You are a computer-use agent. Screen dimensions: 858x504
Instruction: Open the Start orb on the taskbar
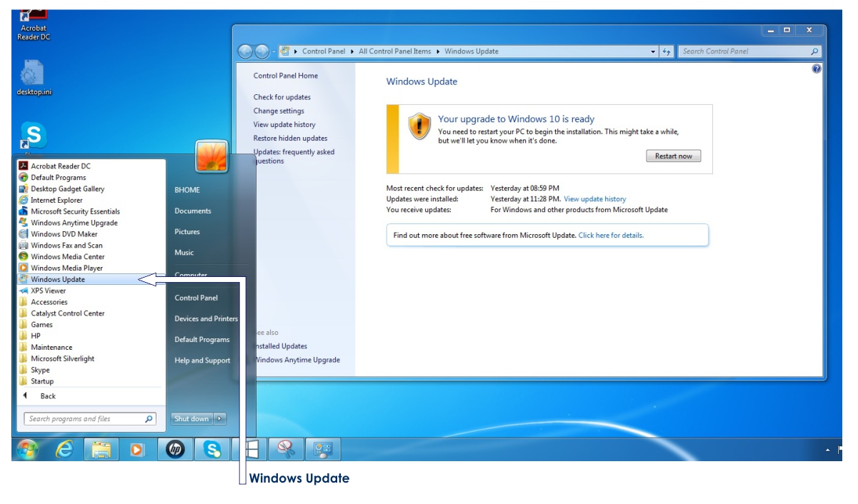click(x=27, y=448)
